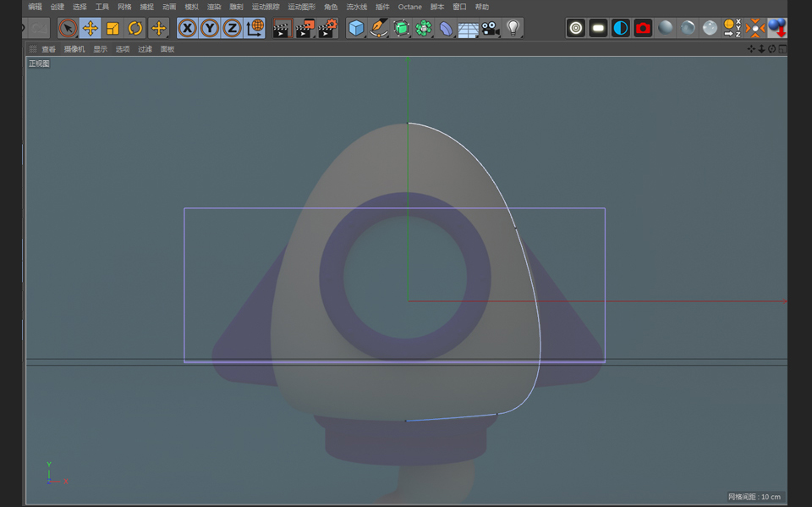812x507 pixels.
Task: Open the green subdivision cube generator flyout
Action: click(401, 28)
